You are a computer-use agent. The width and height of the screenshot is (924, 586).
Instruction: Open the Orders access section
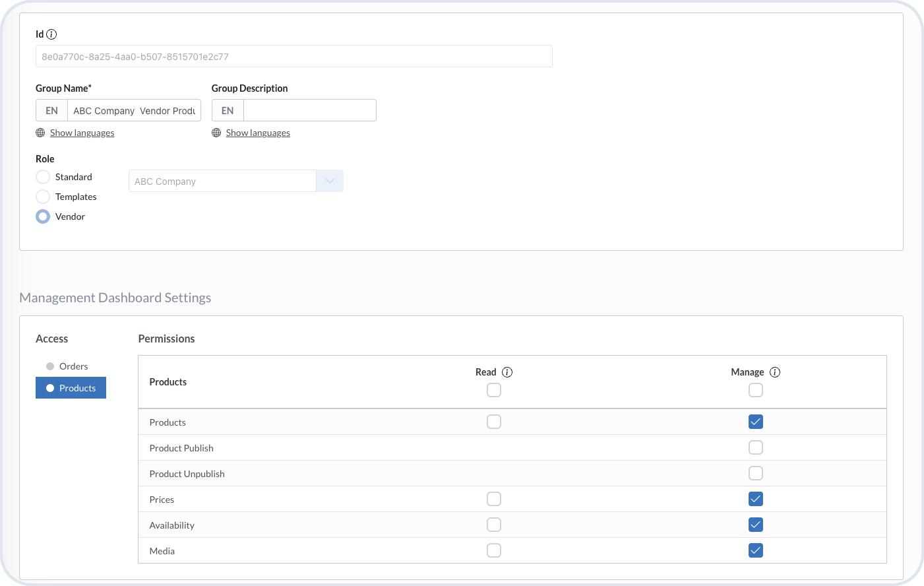(x=73, y=366)
